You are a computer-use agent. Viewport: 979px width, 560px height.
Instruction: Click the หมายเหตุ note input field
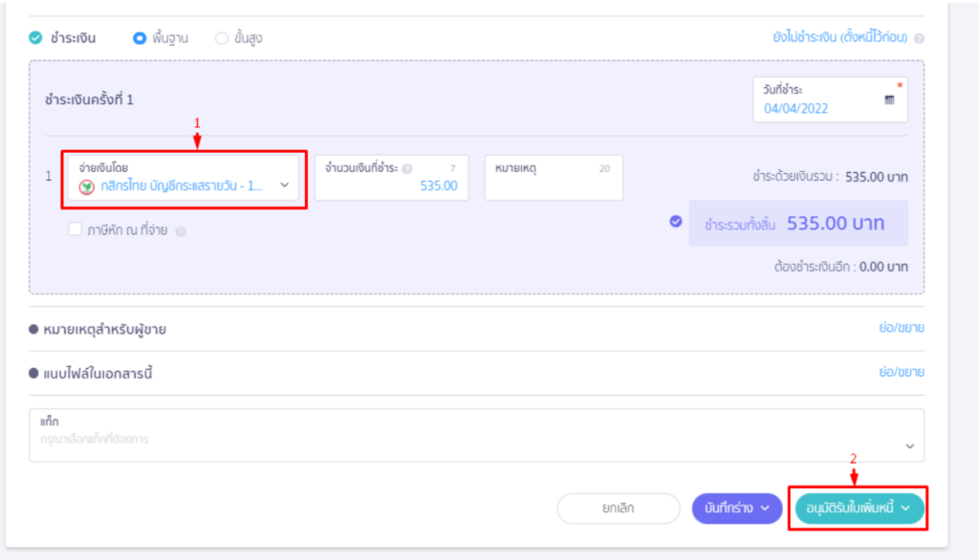(x=554, y=178)
